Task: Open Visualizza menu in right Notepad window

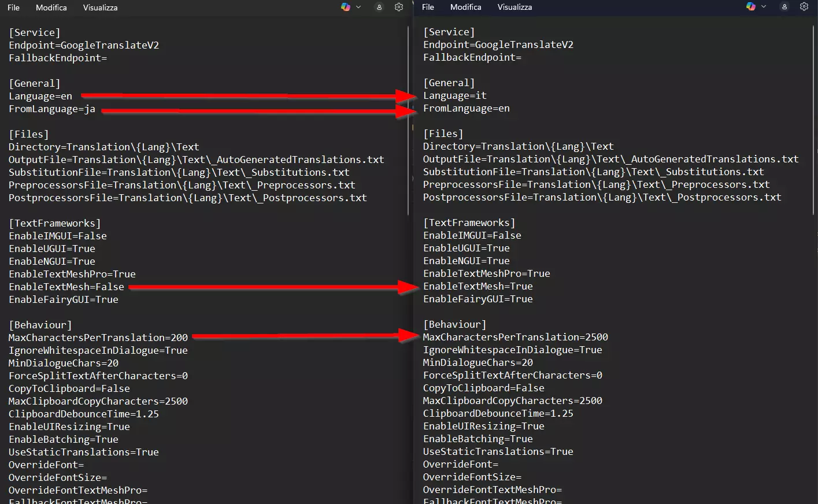Action: pyautogui.click(x=515, y=7)
